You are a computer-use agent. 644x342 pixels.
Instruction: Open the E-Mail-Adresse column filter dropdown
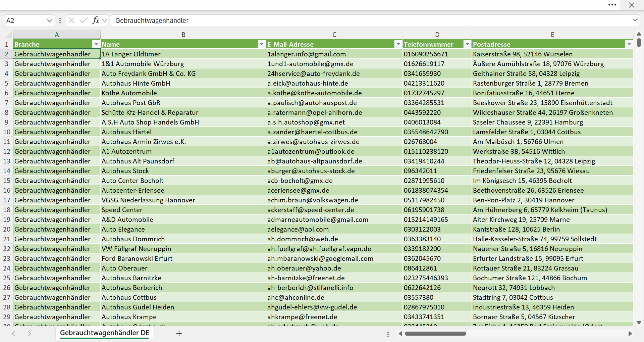398,44
